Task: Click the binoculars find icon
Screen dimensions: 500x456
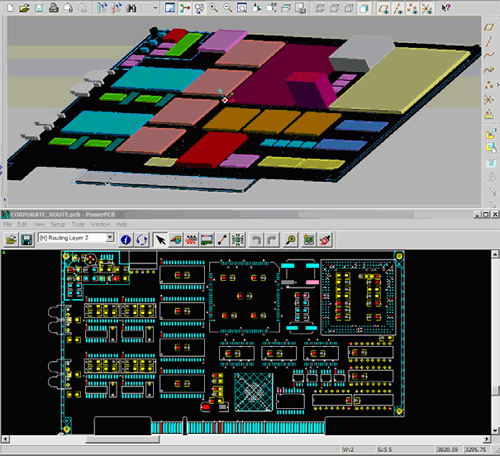Action: 131,8
